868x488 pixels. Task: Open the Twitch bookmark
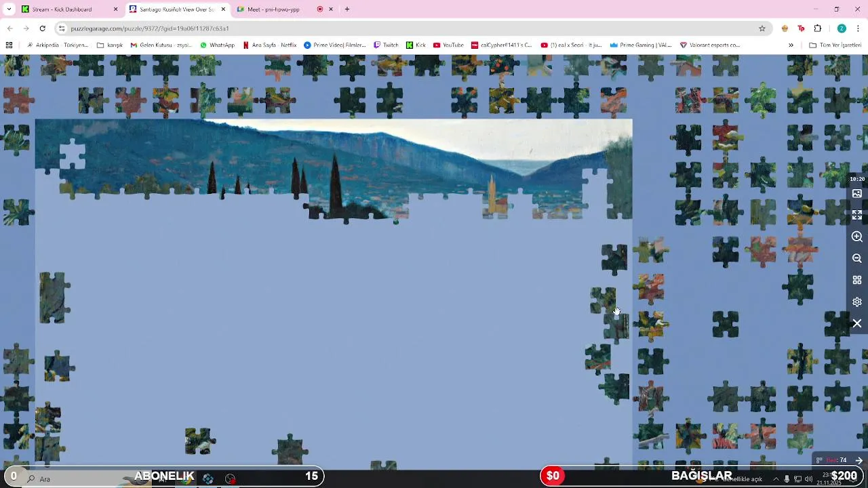(386, 45)
